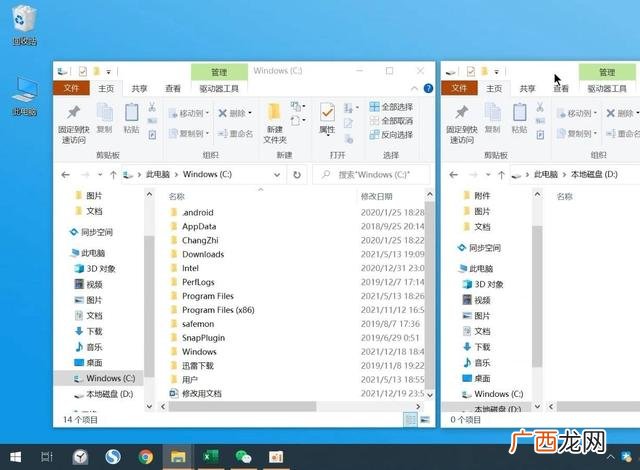
Task: Open Drive Tools tab in Windows (C:) window
Action: pyautogui.click(x=219, y=89)
